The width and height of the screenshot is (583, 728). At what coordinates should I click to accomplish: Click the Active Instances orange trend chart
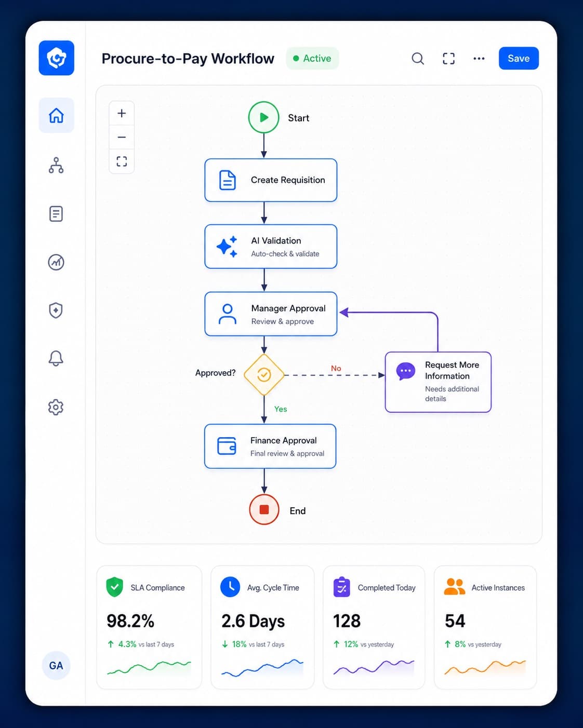[x=485, y=668]
